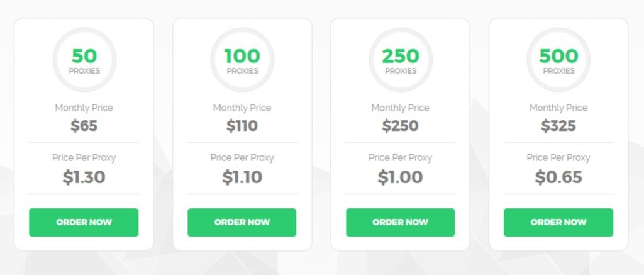Click the 250 proxies circle badge
The width and height of the screenshot is (644, 275).
pyautogui.click(x=401, y=60)
